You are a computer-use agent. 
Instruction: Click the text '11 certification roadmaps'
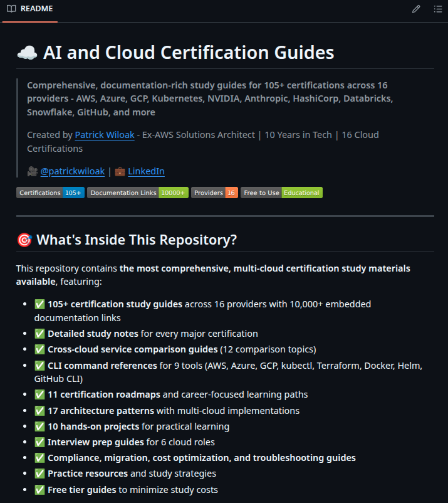coord(104,394)
